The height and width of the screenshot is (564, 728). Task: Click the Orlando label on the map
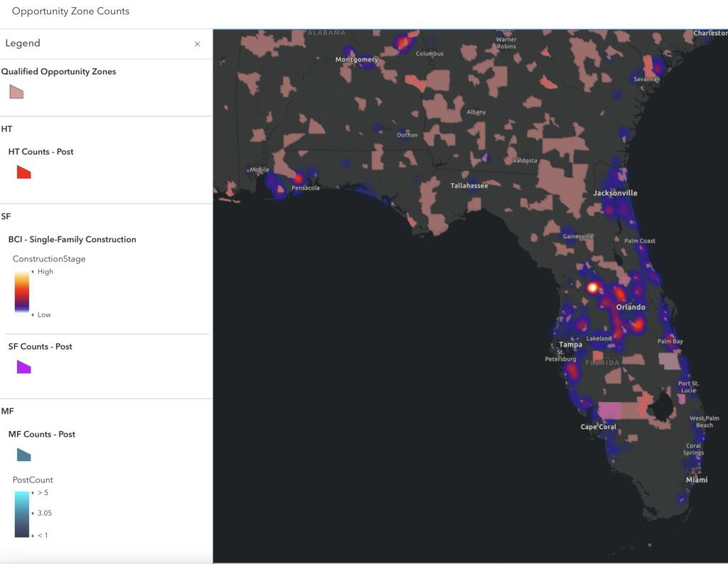(631, 307)
